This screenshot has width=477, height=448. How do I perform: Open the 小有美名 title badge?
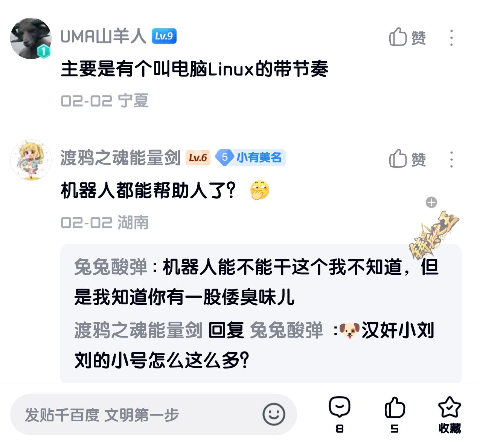pos(250,157)
